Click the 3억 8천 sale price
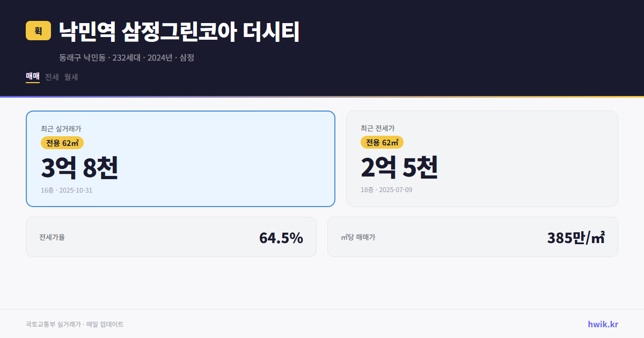 click(x=79, y=169)
